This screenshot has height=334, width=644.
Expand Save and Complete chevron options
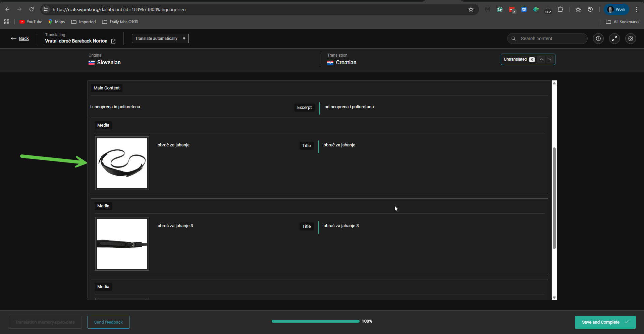coord(627,322)
